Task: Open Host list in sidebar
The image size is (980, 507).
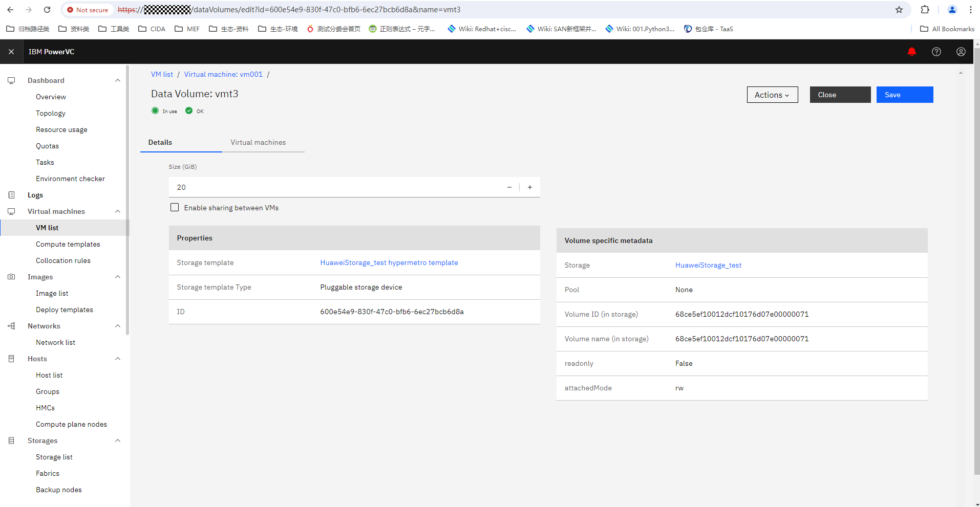Action: (49, 375)
